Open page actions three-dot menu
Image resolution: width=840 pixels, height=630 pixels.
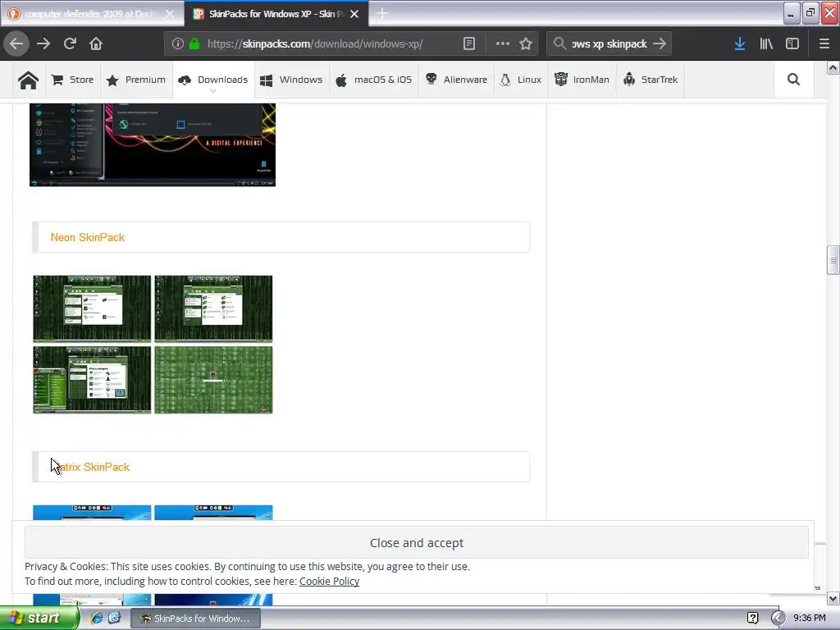point(503,44)
